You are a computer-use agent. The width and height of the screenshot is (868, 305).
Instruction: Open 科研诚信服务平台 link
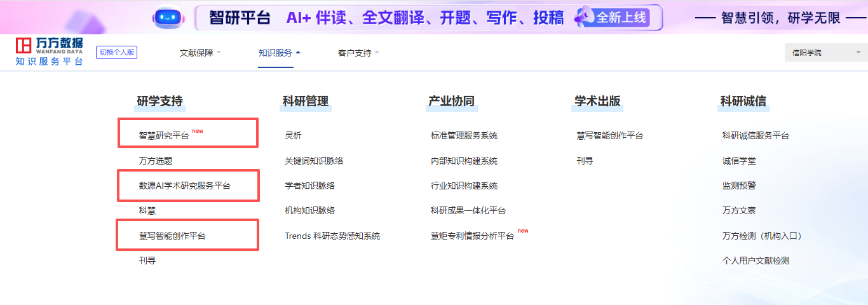click(756, 135)
